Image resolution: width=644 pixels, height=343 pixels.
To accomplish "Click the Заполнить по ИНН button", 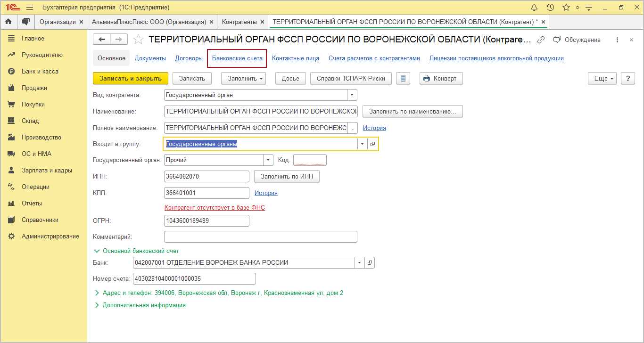I will point(287,176).
